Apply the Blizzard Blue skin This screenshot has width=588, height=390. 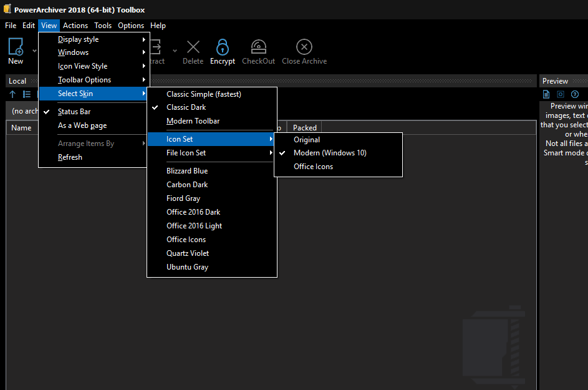click(212, 171)
